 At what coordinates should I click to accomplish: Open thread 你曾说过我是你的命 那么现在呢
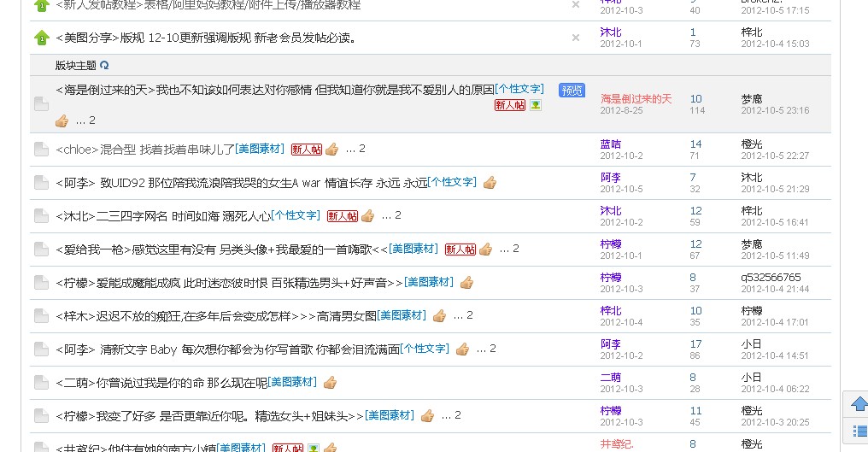tap(182, 382)
